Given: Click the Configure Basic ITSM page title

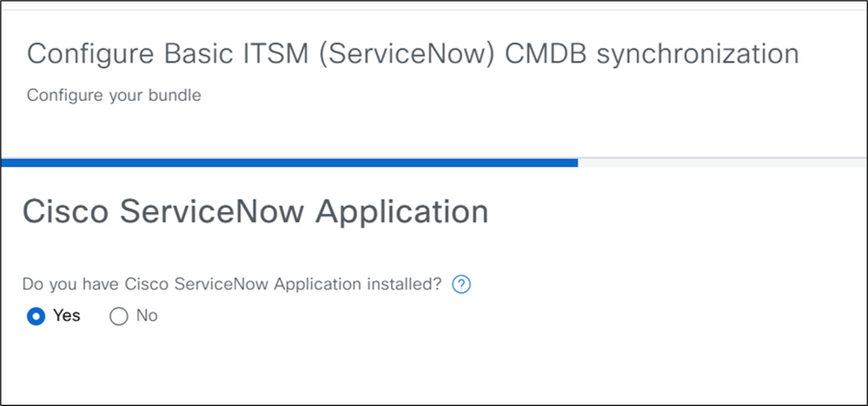Looking at the screenshot, I should coord(413,54).
